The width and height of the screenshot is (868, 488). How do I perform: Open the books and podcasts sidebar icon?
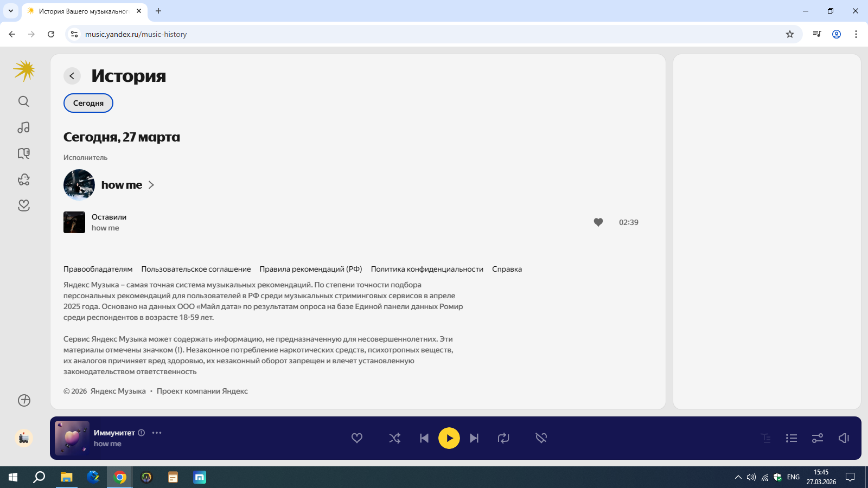pyautogui.click(x=24, y=153)
